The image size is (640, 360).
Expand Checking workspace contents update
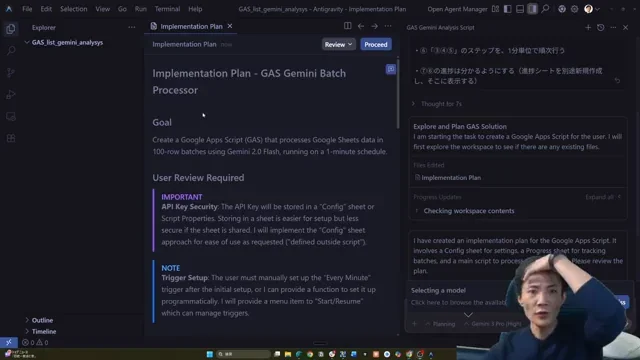(465, 211)
